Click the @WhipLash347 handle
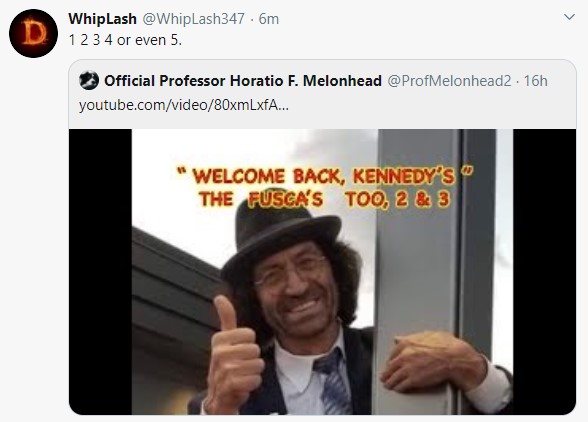This screenshot has height=422, width=588. pyautogui.click(x=194, y=19)
